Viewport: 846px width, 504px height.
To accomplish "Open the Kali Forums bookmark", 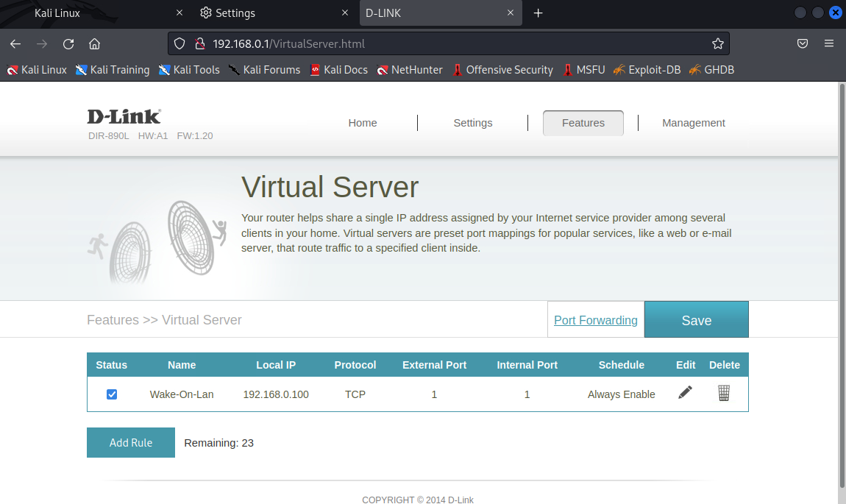I will coord(264,70).
